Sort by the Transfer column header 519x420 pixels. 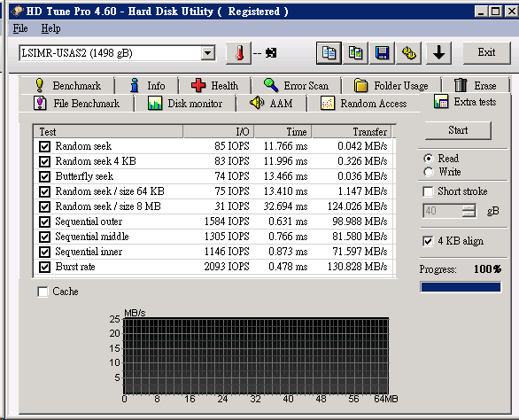[x=352, y=132]
